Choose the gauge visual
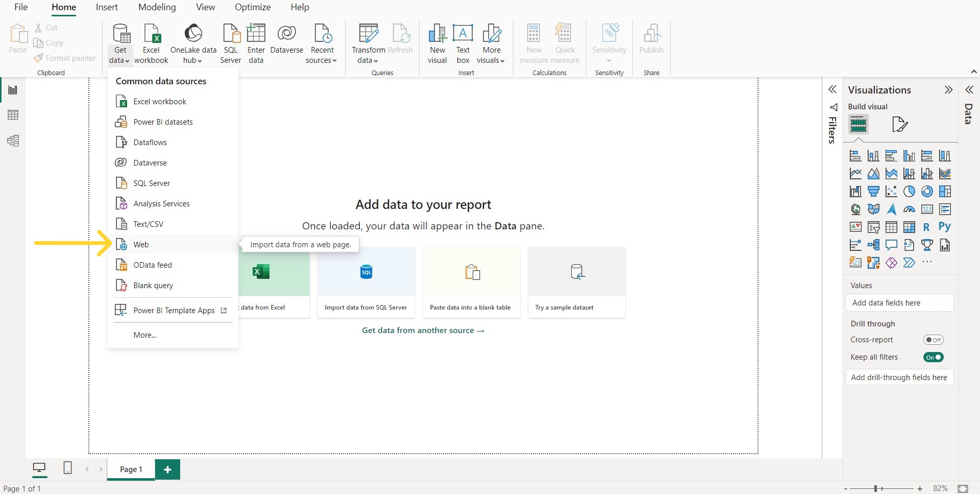The width and height of the screenshot is (980, 494). [909, 209]
